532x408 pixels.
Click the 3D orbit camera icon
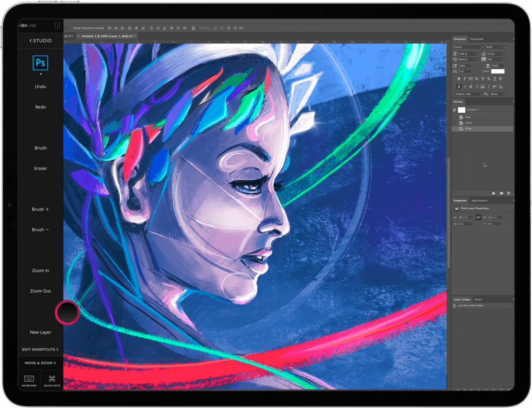click(x=215, y=28)
